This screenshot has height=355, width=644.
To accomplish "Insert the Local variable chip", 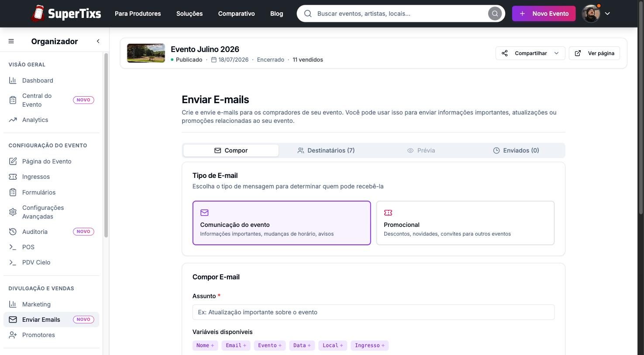I will (333, 345).
